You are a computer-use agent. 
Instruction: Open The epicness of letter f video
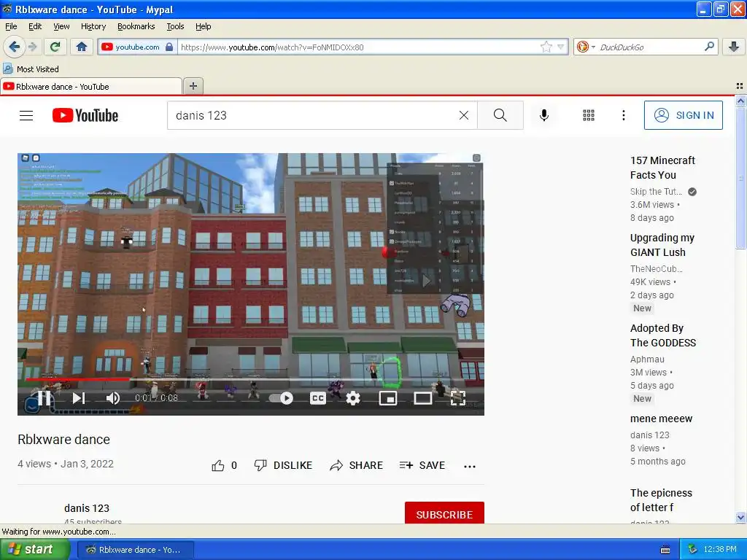[x=661, y=500]
